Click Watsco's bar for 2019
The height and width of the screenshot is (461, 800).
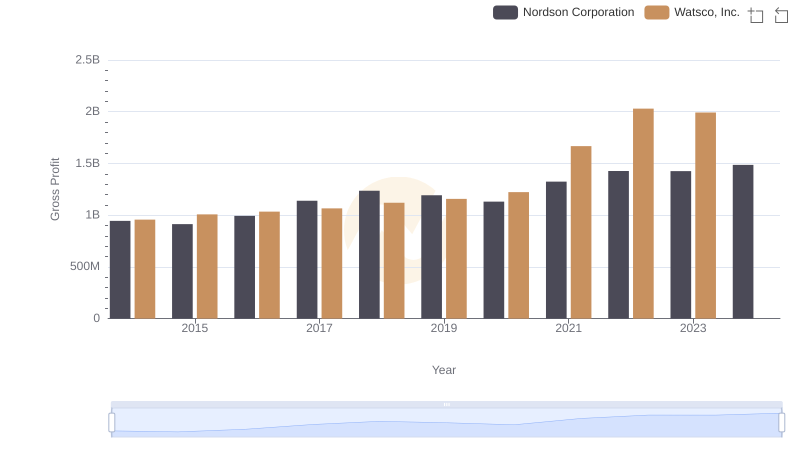click(x=456, y=259)
